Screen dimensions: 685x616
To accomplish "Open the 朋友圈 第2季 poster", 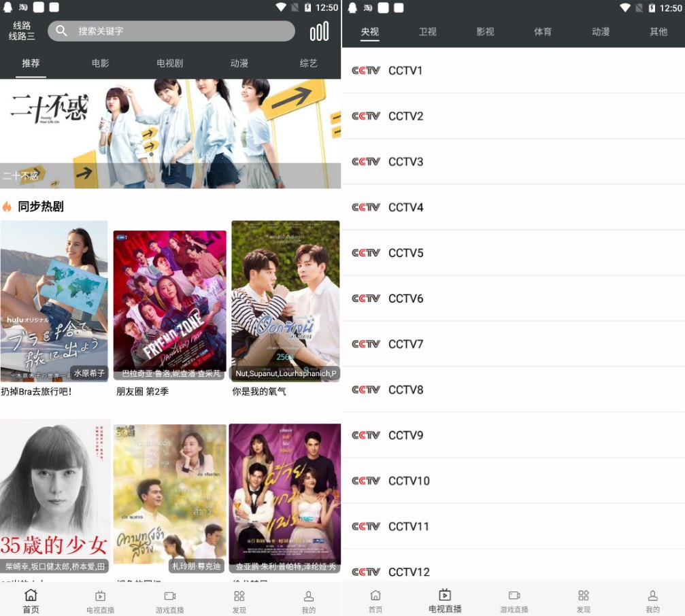I will click(169, 302).
